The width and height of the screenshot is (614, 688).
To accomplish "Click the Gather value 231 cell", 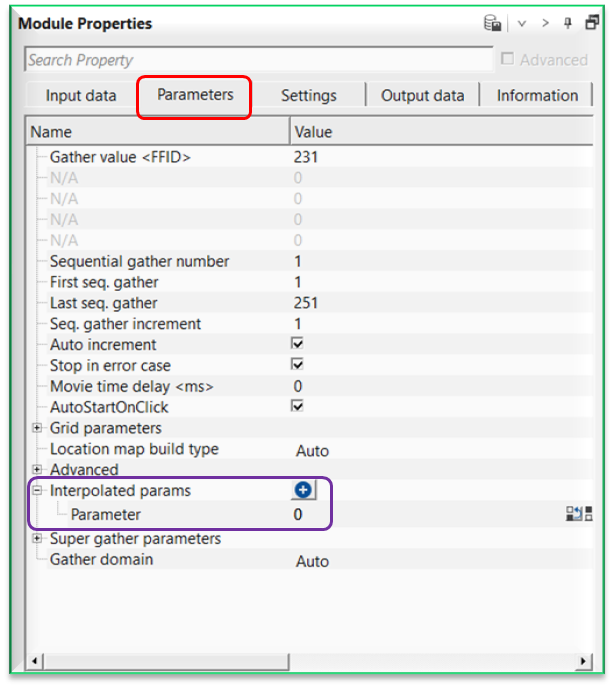I will click(x=305, y=157).
